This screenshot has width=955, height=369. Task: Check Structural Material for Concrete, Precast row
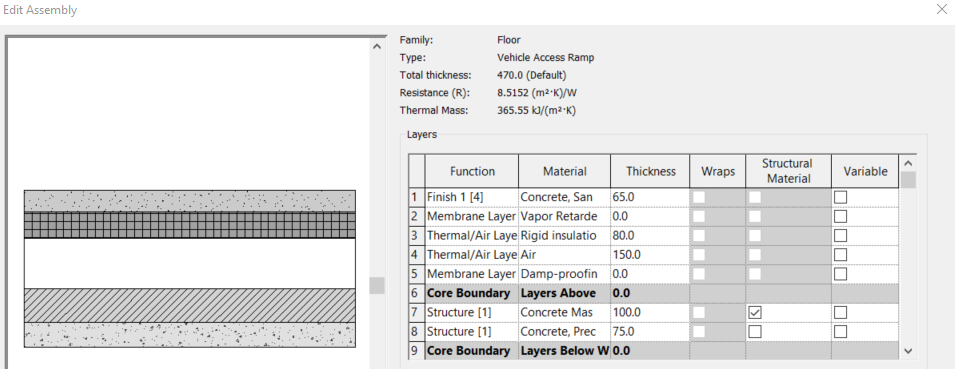point(755,332)
